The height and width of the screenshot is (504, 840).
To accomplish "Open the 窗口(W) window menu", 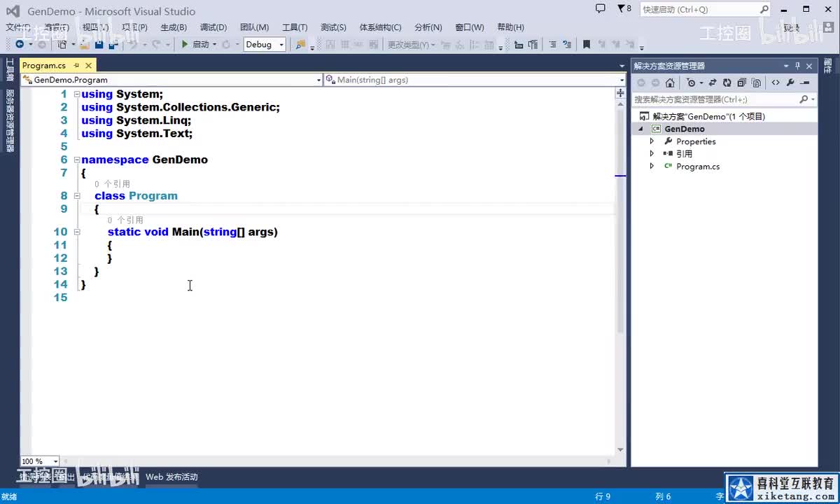I will (x=470, y=27).
